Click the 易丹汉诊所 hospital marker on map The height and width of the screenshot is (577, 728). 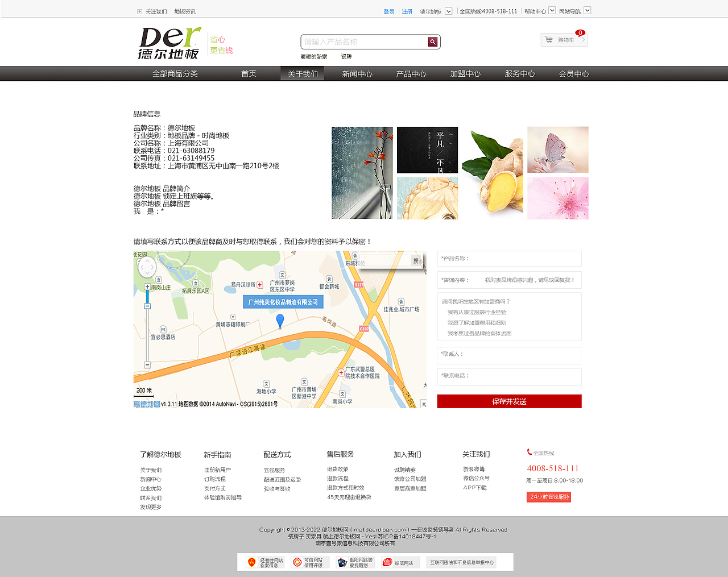[x=260, y=285]
